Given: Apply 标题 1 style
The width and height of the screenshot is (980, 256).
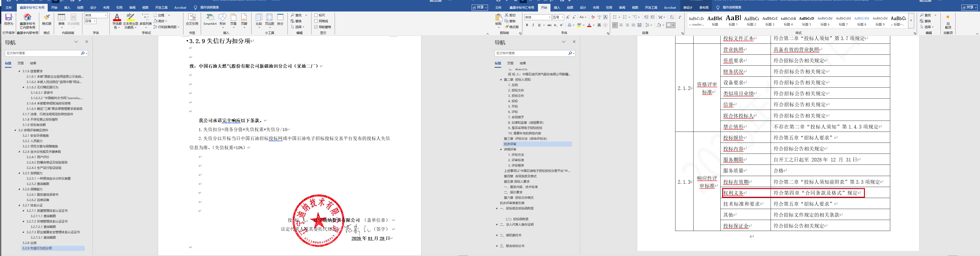Looking at the screenshot, I should point(733,21).
